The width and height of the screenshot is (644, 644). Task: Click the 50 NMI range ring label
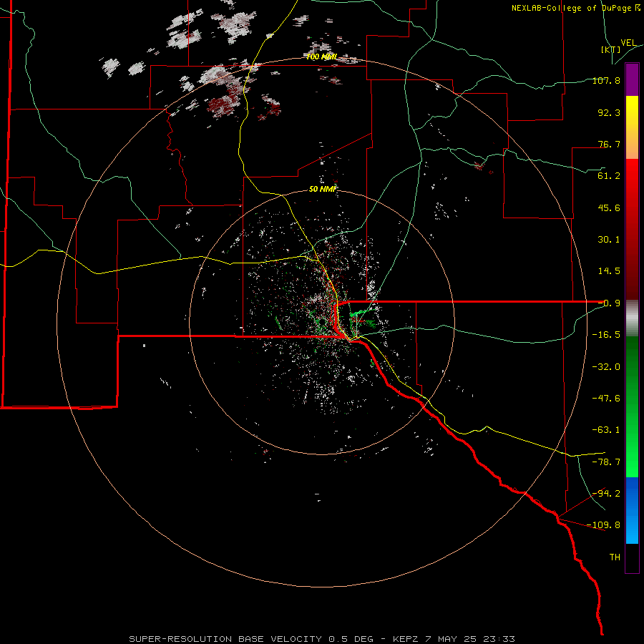[323, 189]
